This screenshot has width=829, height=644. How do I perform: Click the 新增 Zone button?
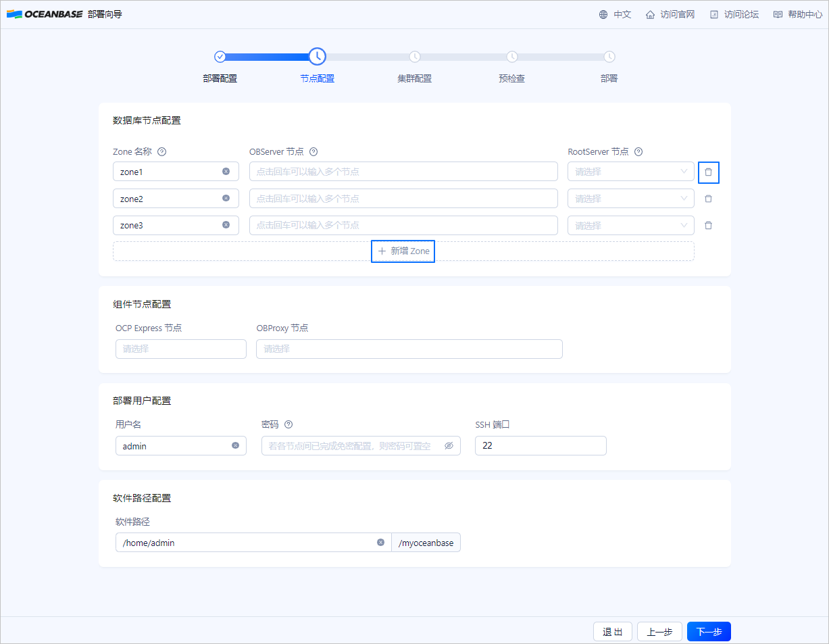(403, 251)
